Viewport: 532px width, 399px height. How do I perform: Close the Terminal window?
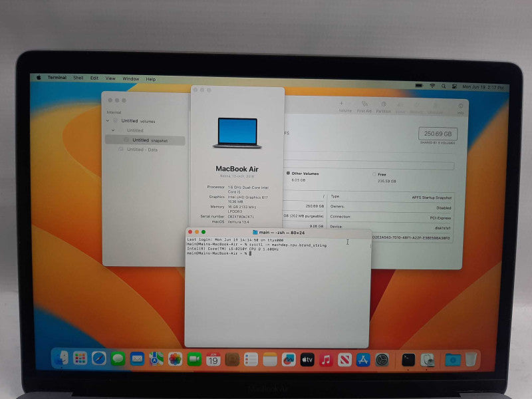[190, 231]
